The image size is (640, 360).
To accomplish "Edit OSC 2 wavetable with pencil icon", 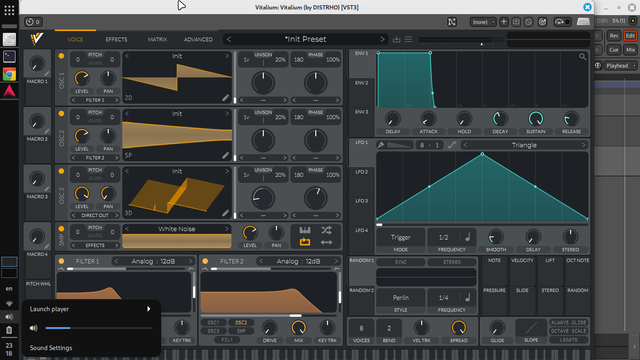I will pos(225,155).
